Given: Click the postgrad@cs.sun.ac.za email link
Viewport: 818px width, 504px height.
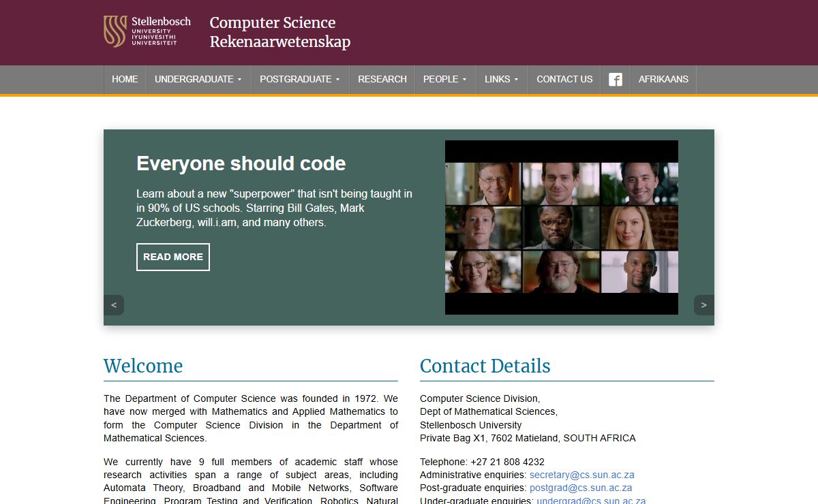Looking at the screenshot, I should click(580, 488).
